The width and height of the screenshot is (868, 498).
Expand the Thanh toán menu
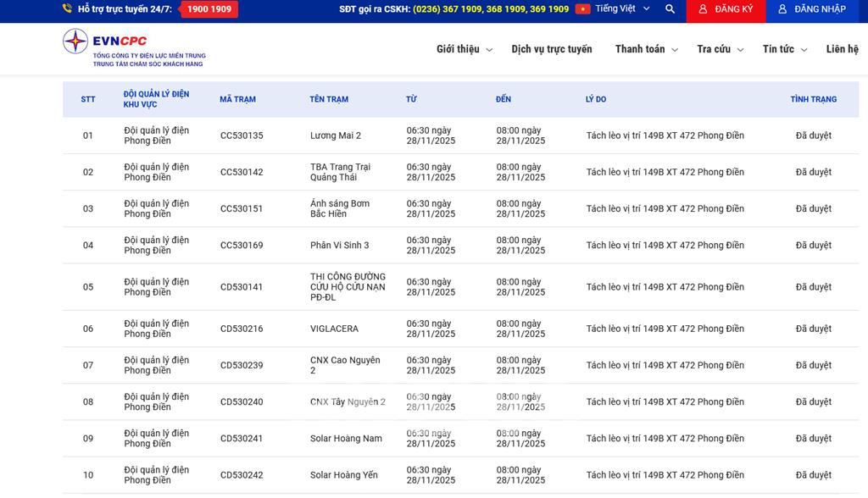point(646,49)
